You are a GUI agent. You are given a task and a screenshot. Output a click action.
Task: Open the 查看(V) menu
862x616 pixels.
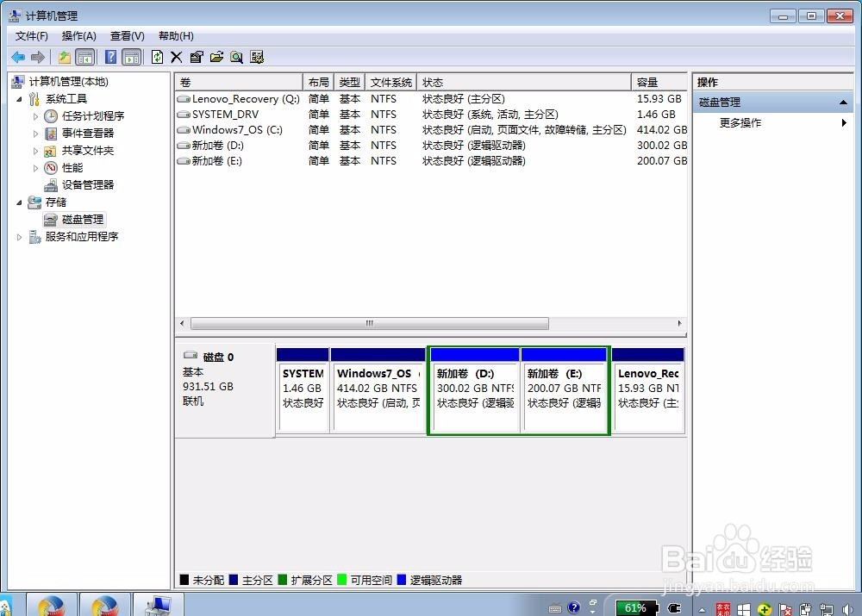[x=127, y=36]
